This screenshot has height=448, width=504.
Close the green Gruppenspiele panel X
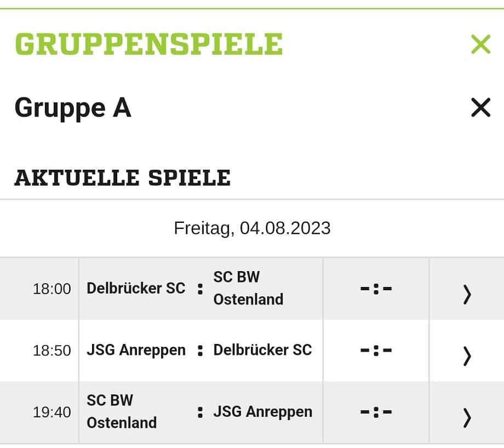[x=480, y=44]
